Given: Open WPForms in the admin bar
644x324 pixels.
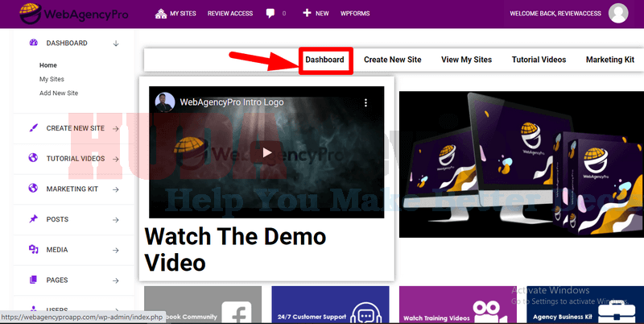Looking at the screenshot, I should click(x=355, y=14).
